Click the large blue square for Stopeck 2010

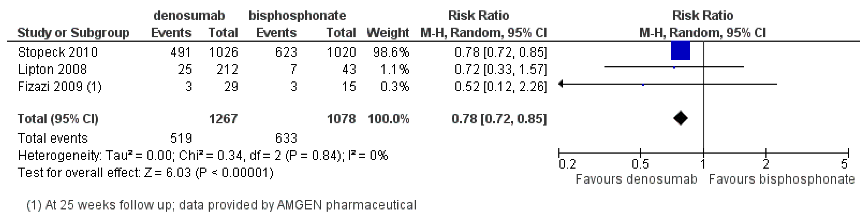click(x=680, y=51)
